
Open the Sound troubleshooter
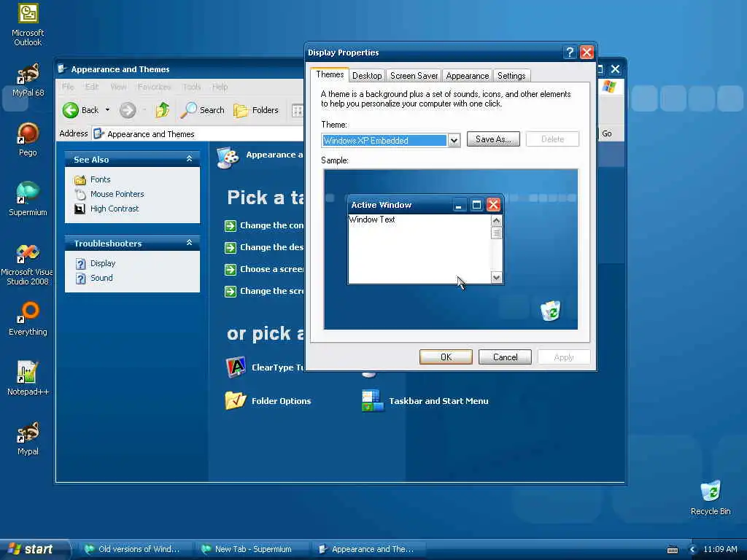tap(101, 278)
